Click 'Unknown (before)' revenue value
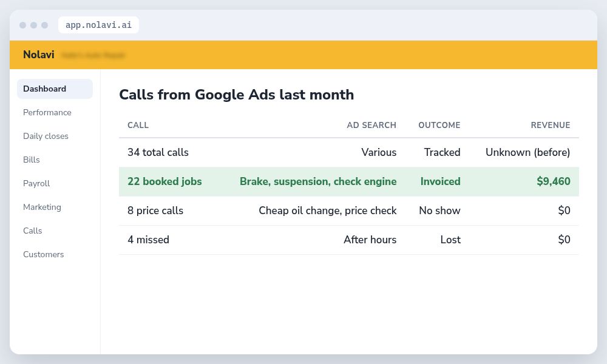The image size is (607, 364). (527, 152)
